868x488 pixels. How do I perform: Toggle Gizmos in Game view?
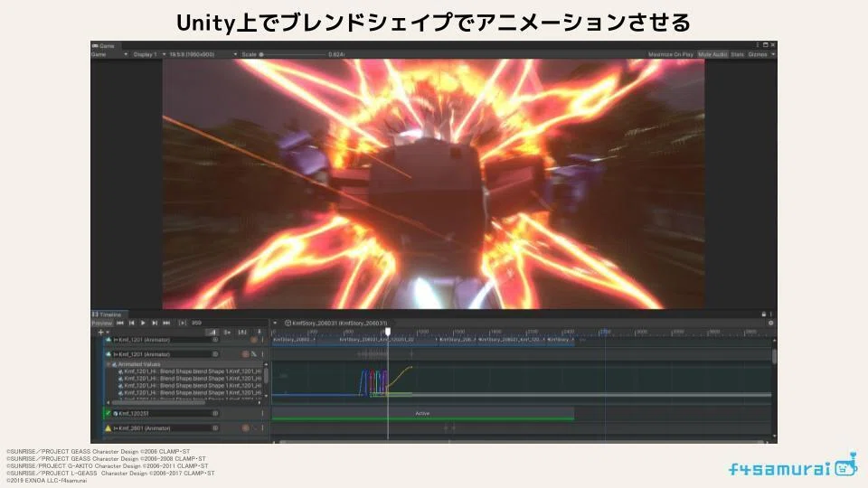pyautogui.click(x=758, y=54)
